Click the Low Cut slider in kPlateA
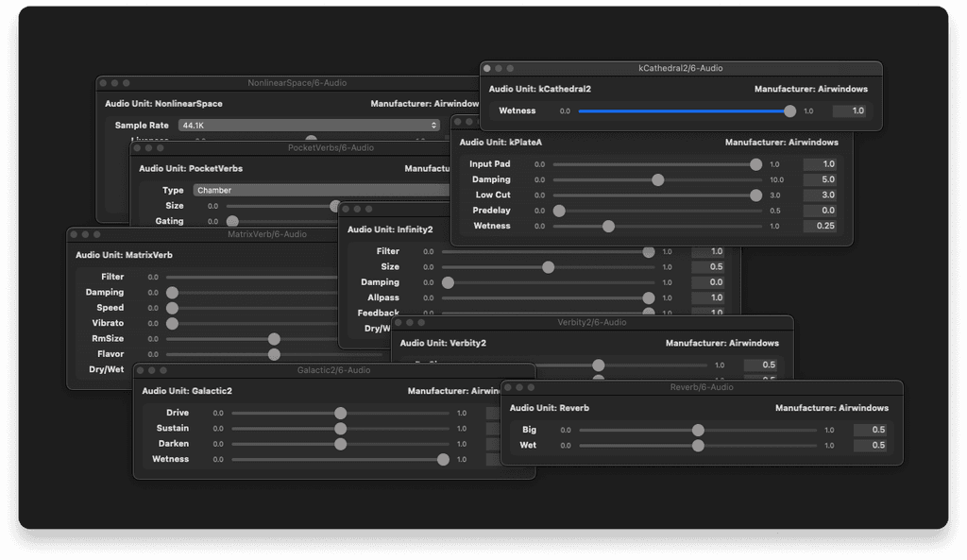The height and width of the screenshot is (560, 967). point(755,195)
